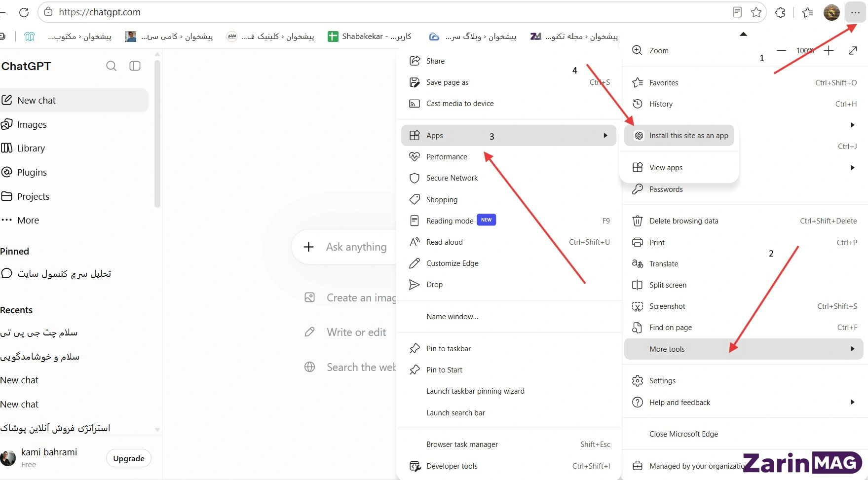
Task: Choose Install this site as an app
Action: click(x=679, y=136)
